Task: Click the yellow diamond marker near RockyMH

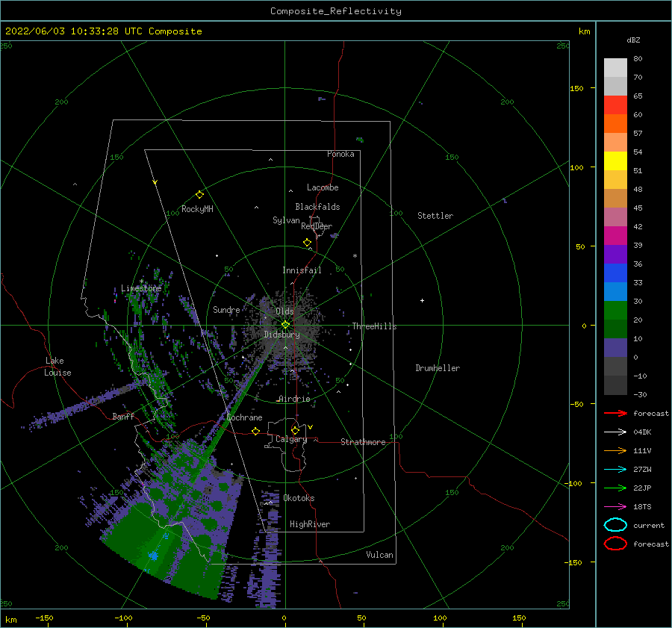Action: coord(199,195)
